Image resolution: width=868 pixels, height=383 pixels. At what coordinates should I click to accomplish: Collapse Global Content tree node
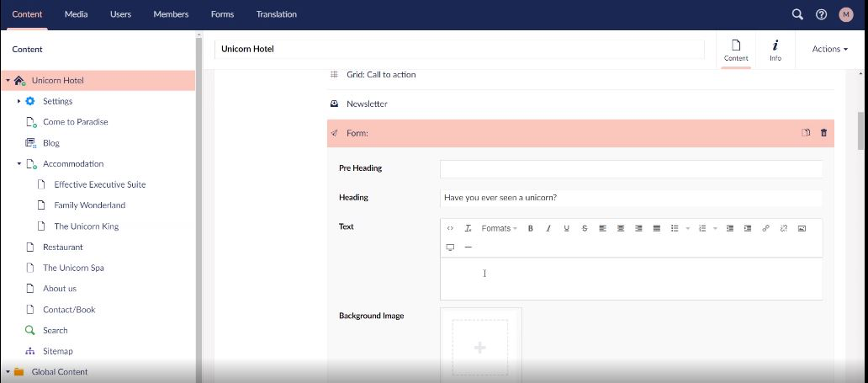click(x=8, y=372)
